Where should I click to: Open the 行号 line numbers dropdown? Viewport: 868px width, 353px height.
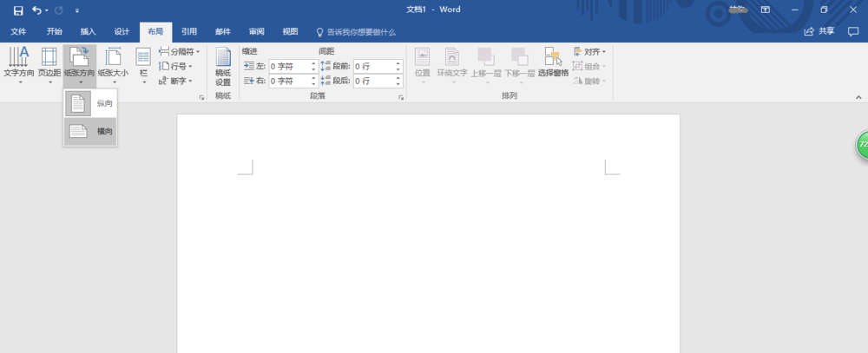175,66
